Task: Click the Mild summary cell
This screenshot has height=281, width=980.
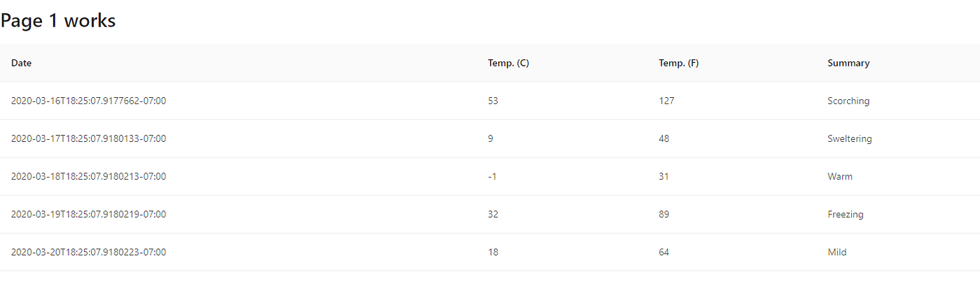Action: (x=837, y=252)
